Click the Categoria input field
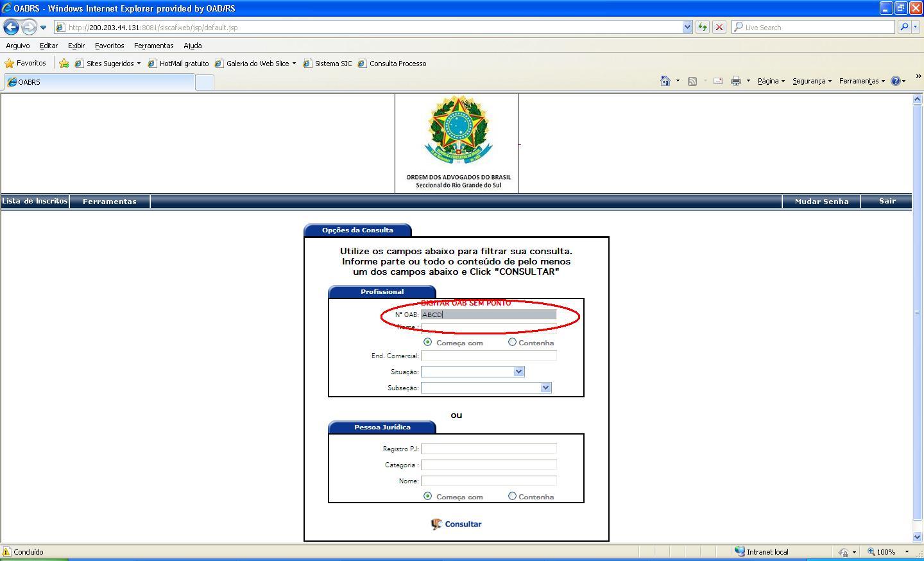The width and height of the screenshot is (924, 561). 488,465
